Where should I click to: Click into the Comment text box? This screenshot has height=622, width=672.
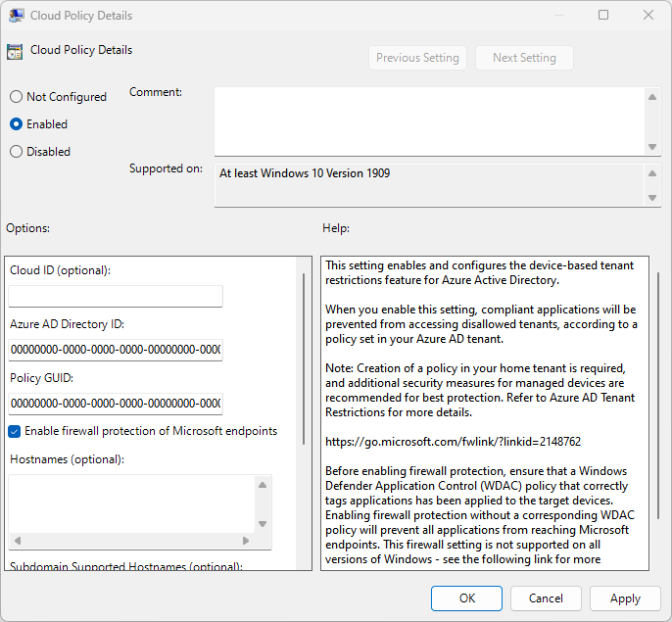coord(429,120)
